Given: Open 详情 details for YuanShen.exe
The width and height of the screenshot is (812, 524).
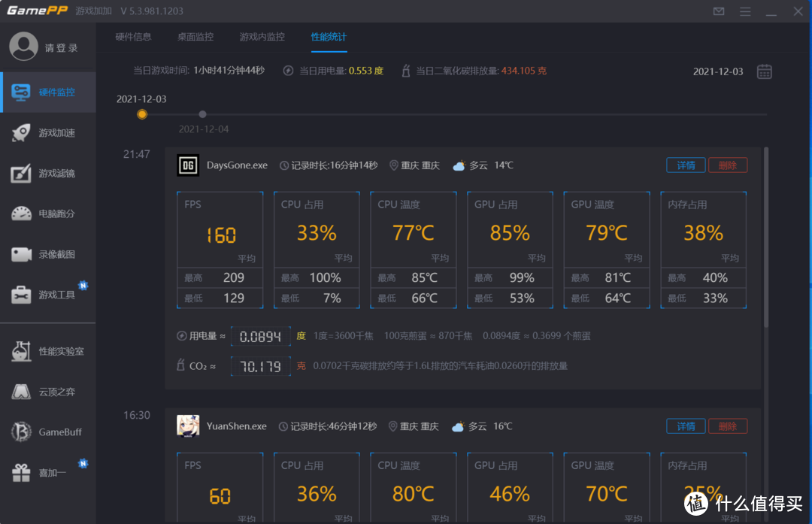Looking at the screenshot, I should (x=686, y=426).
